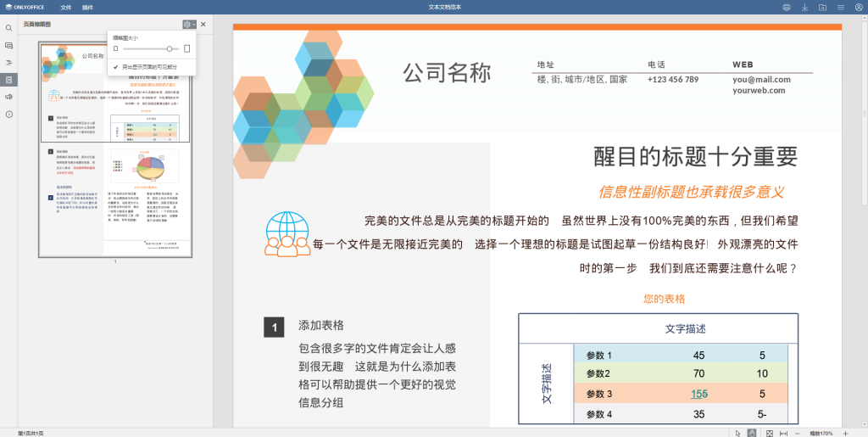
Task: Click the 页面缩略图 panel title
Action: [37, 25]
